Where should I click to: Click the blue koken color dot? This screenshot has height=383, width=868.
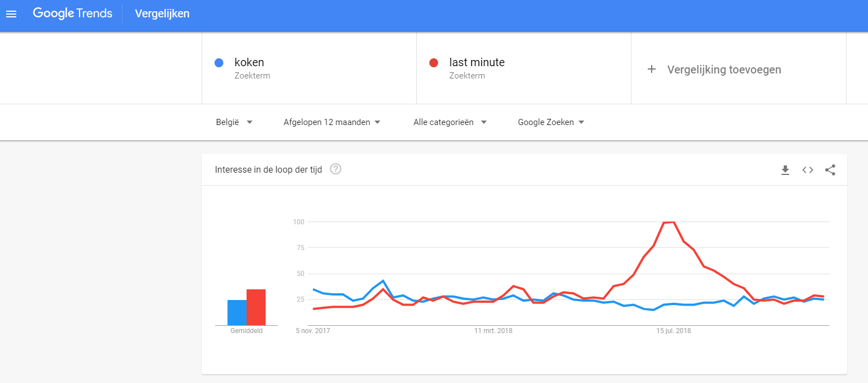pyautogui.click(x=220, y=63)
